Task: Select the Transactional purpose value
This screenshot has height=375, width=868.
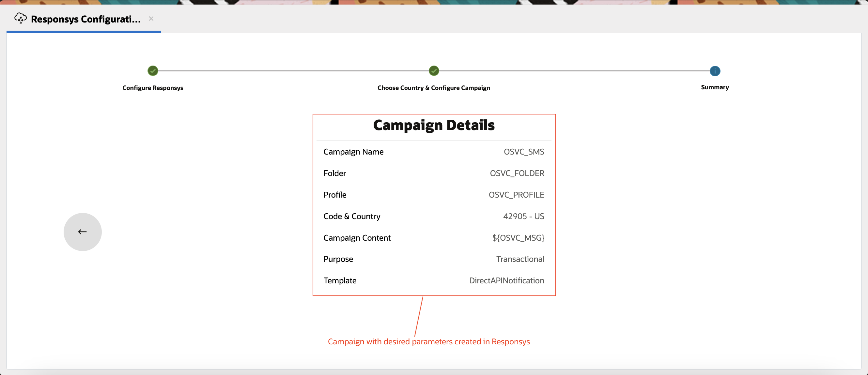Action: 520,259
